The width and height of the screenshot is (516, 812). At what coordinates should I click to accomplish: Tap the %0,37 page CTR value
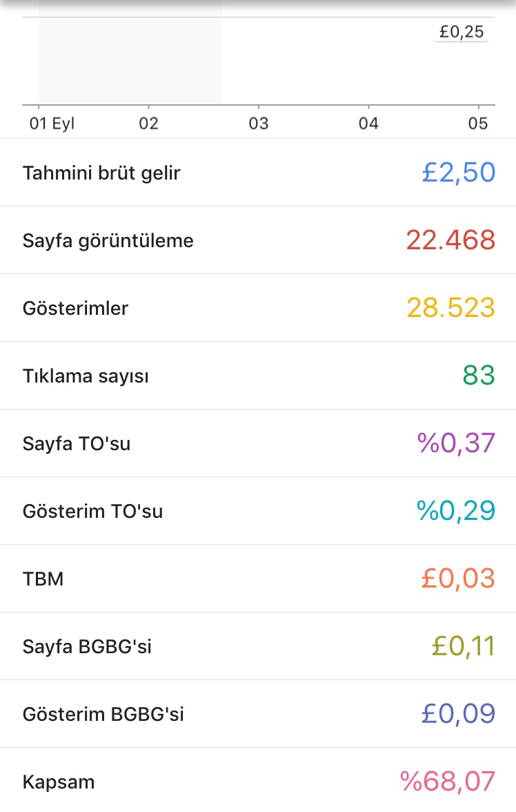point(457,443)
